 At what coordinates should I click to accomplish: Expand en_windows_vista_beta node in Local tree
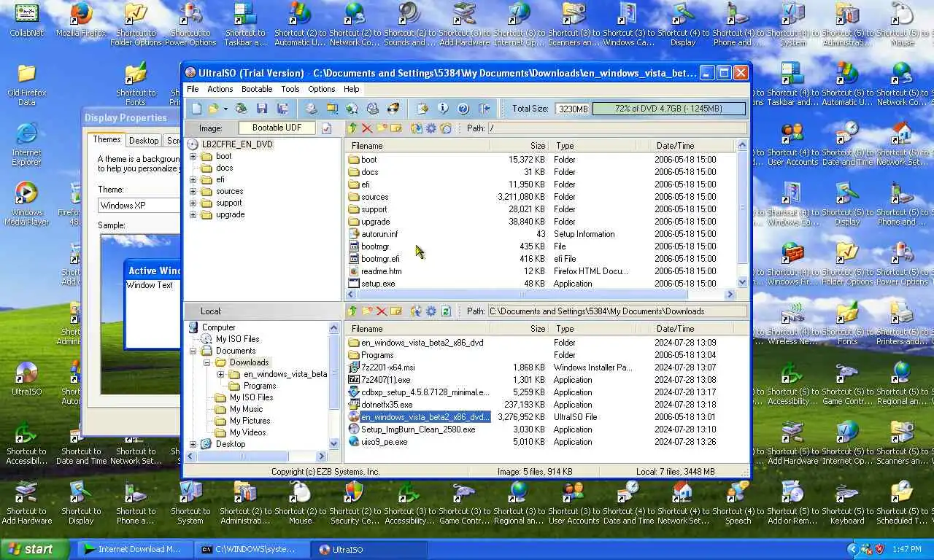coord(221,374)
